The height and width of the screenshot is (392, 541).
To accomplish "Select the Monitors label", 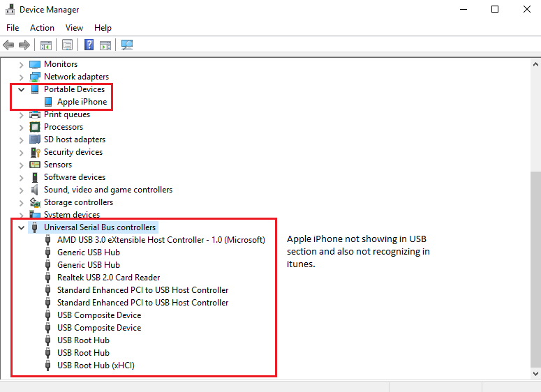I will click(61, 64).
